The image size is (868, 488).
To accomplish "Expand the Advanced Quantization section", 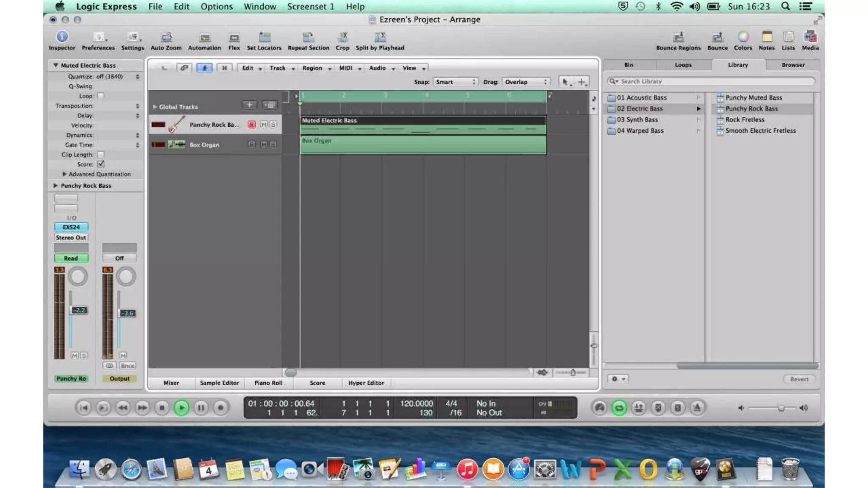I will pos(64,174).
